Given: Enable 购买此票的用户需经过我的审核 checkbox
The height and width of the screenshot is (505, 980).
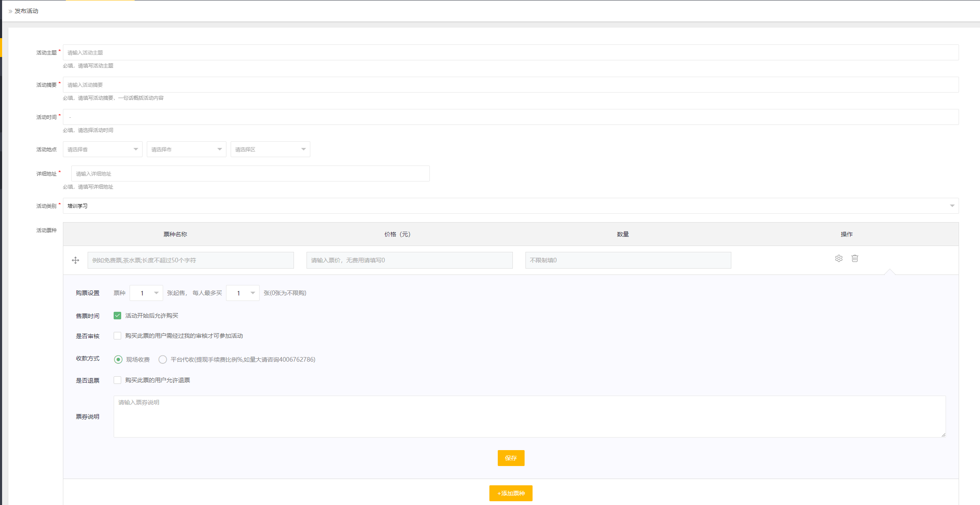Looking at the screenshot, I should [117, 336].
